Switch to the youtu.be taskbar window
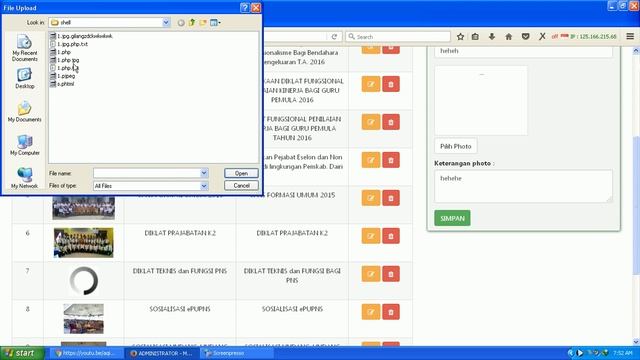The image size is (640, 360). [87, 353]
